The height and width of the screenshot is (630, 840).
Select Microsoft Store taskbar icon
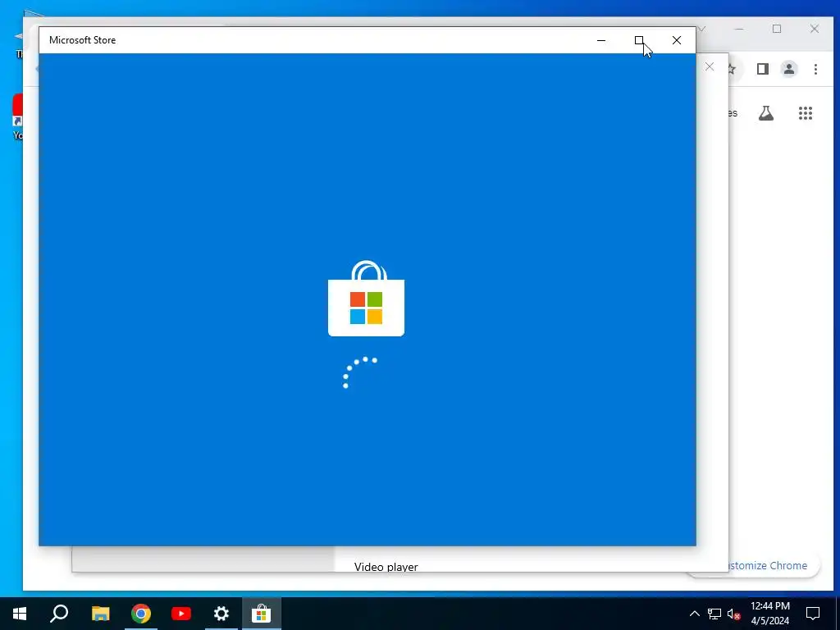[x=262, y=614]
